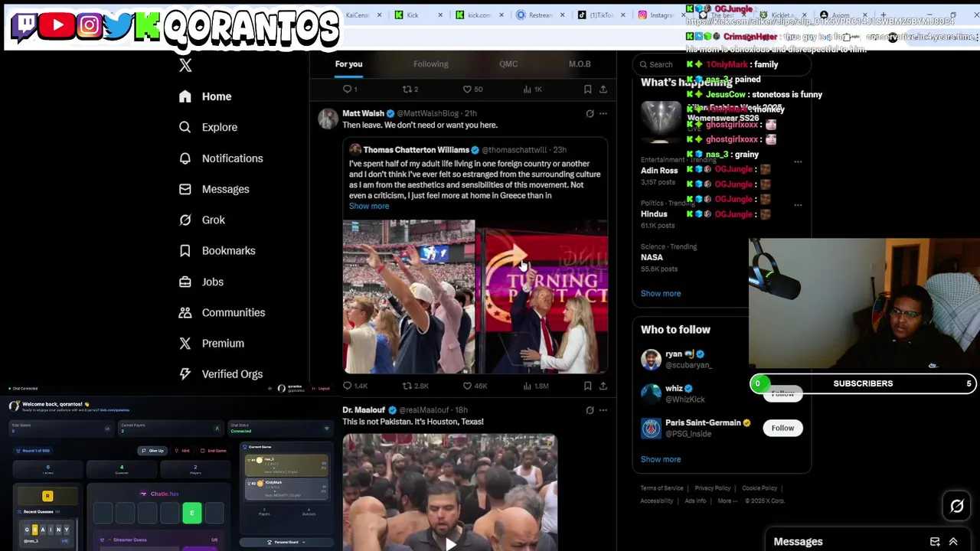Request a Hint in Chatle game
980x551 pixels.
pos(183,451)
